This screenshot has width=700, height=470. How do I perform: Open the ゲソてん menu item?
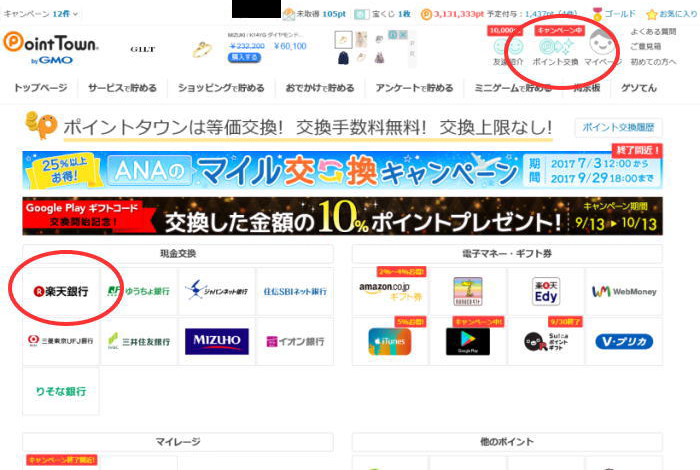click(x=639, y=88)
